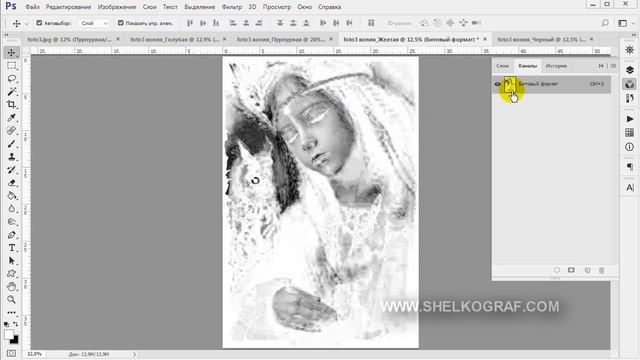
Task: Open the Редактирование menu
Action: pyautogui.click(x=69, y=7)
